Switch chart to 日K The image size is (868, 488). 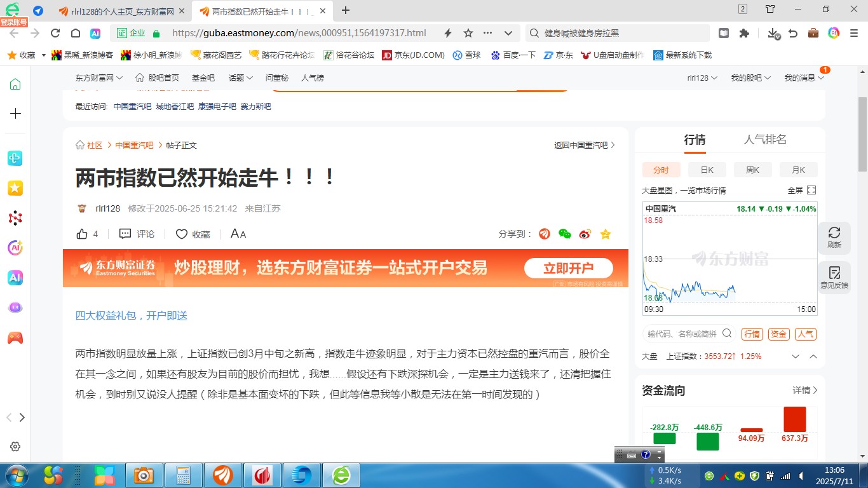(707, 170)
